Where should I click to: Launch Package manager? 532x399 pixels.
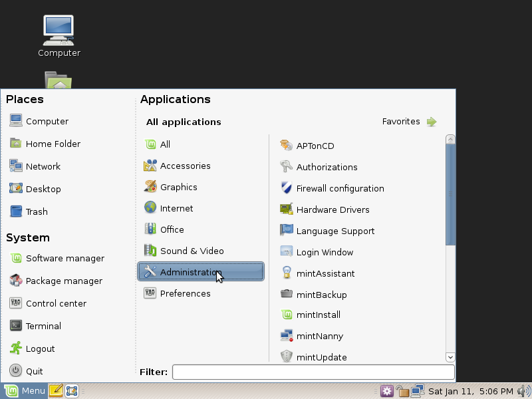pos(56,281)
